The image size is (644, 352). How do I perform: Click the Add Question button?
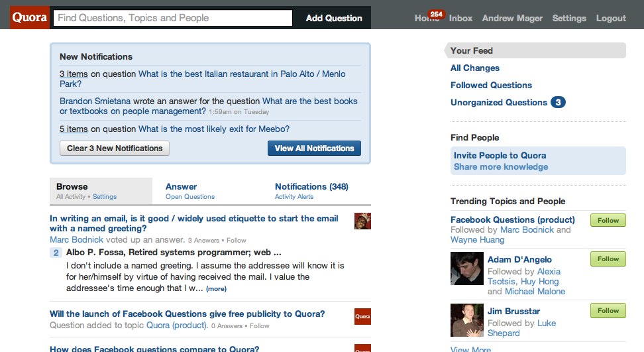[334, 18]
